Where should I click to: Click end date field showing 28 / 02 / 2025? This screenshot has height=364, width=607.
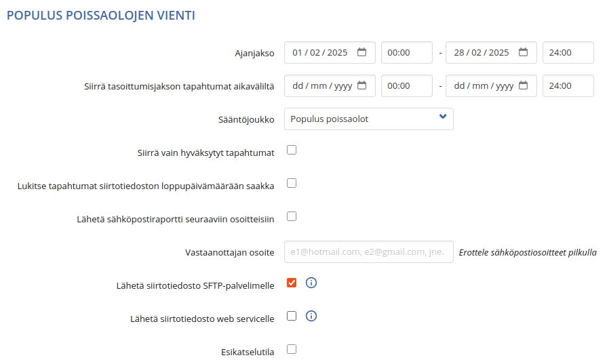pyautogui.click(x=491, y=53)
